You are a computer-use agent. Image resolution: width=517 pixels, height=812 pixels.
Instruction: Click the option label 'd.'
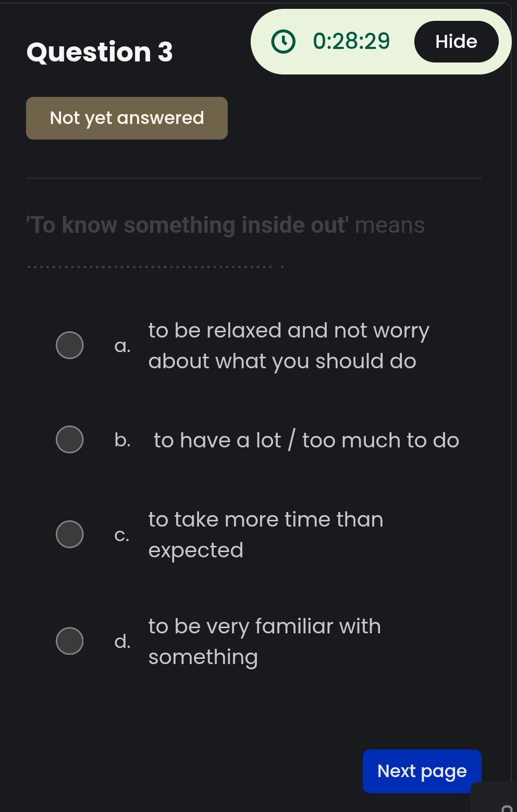coord(123,641)
